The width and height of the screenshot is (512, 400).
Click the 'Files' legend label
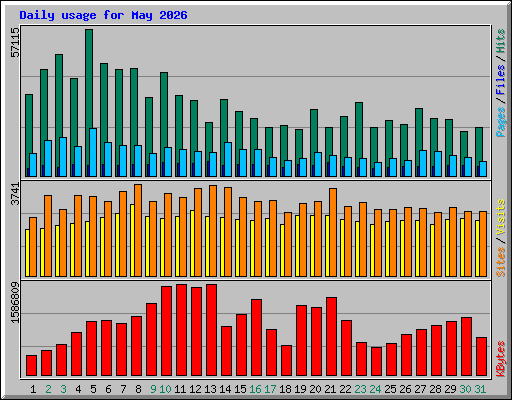500,80
